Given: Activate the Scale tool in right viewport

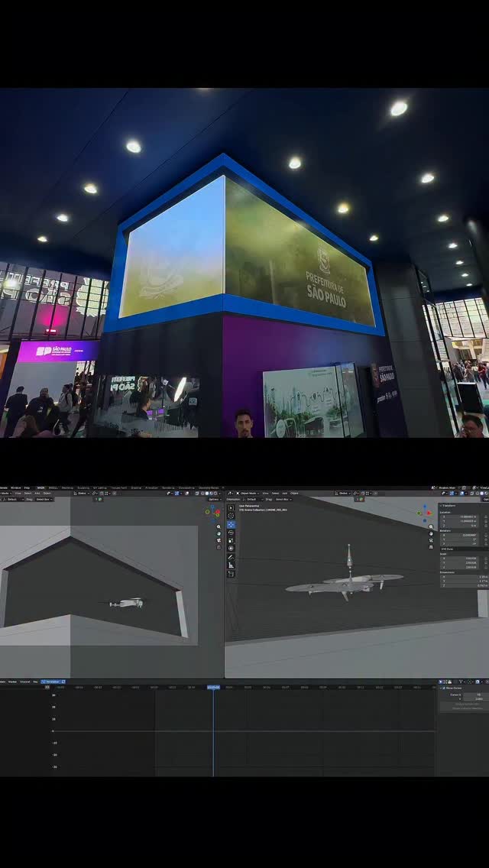Looking at the screenshot, I should [x=231, y=540].
